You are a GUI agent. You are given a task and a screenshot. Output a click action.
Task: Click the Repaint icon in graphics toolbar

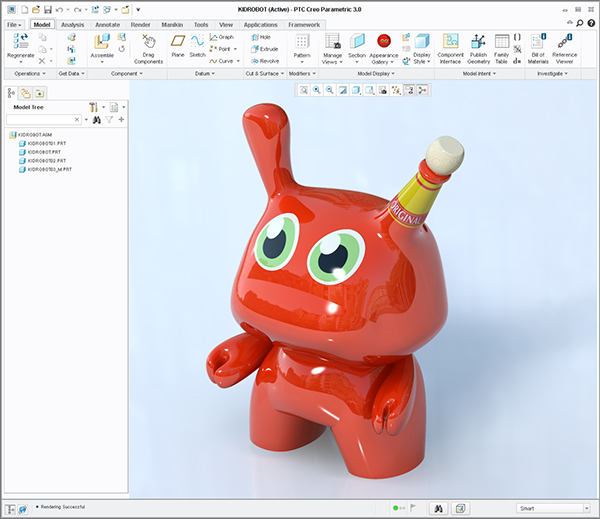point(343,90)
